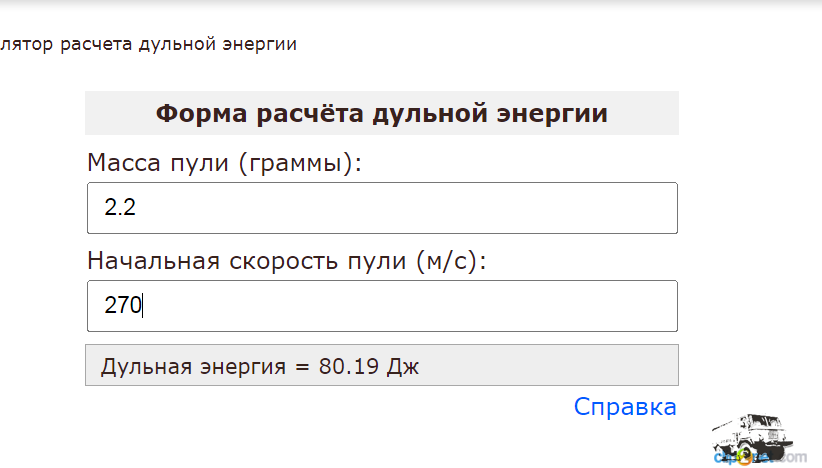Click the (граммы) unit hint in label
The image size is (822, 468).
300,163
